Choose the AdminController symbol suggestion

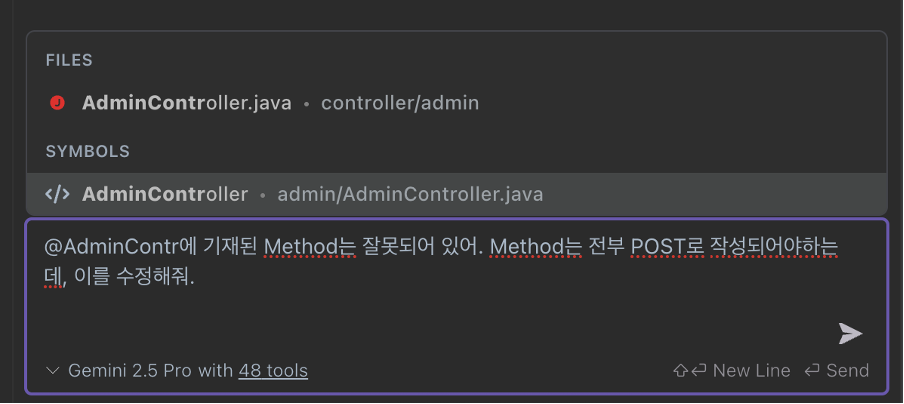tap(456, 194)
